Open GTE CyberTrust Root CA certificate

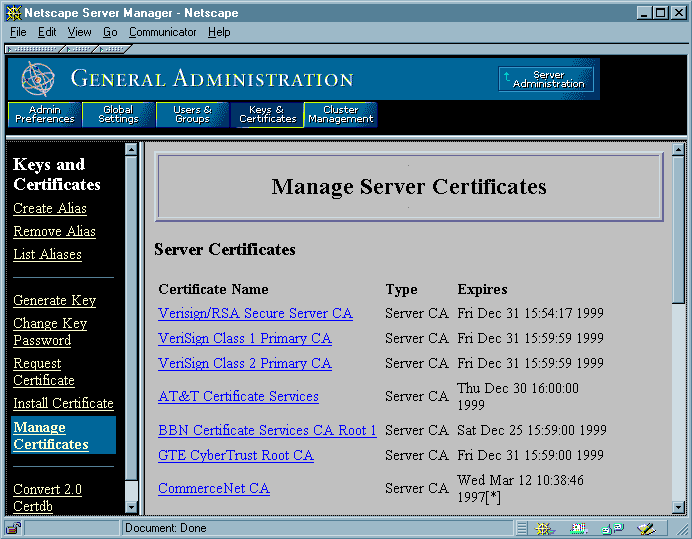(236, 455)
